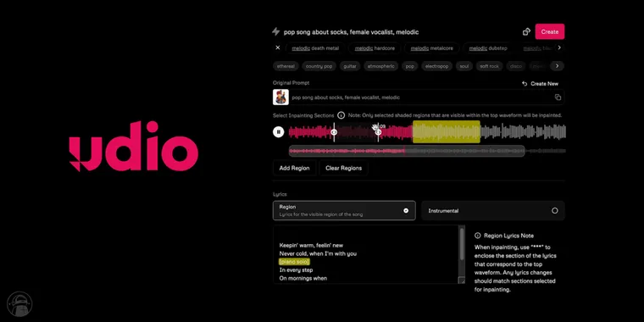Click the lightning bolt prompt icon
Screen dimensions: 644x322
pyautogui.click(x=276, y=31)
